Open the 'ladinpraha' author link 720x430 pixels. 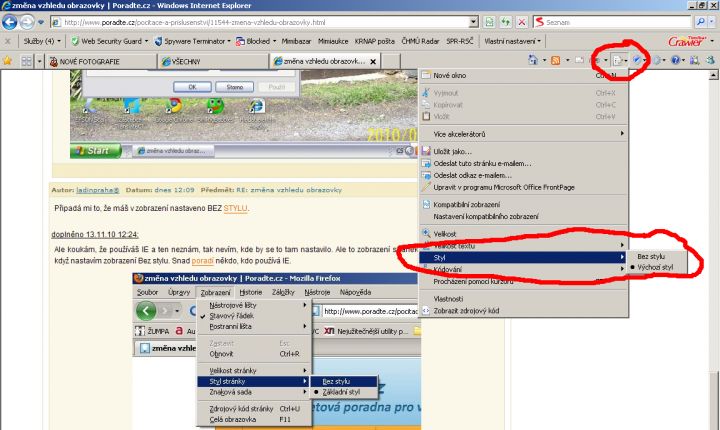[98, 190]
